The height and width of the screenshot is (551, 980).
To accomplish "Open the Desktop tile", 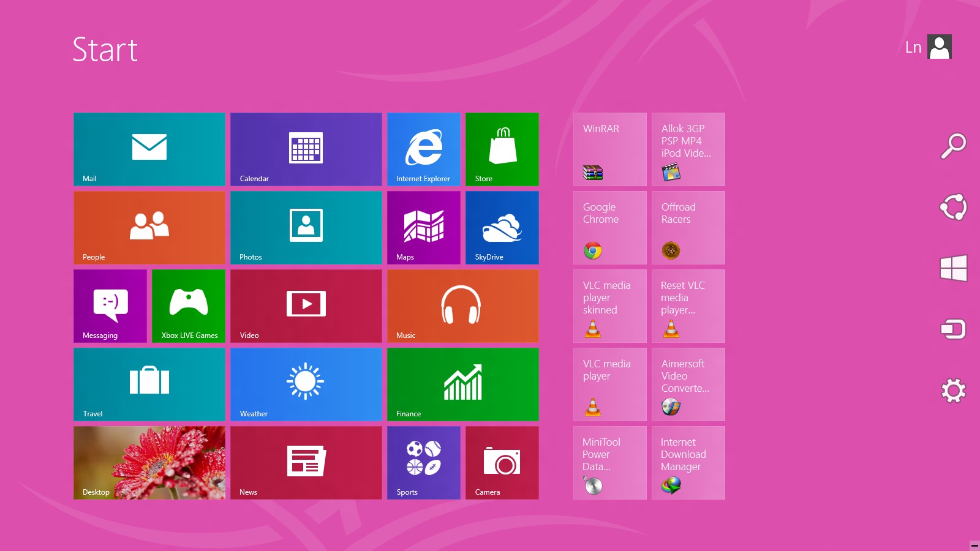I will coord(149,463).
